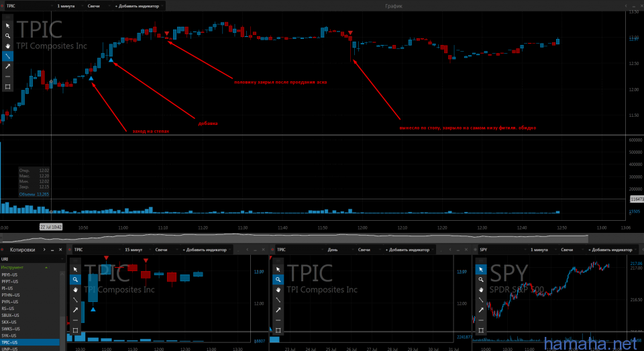Select PI~US in the quotes list

(x=30, y=288)
